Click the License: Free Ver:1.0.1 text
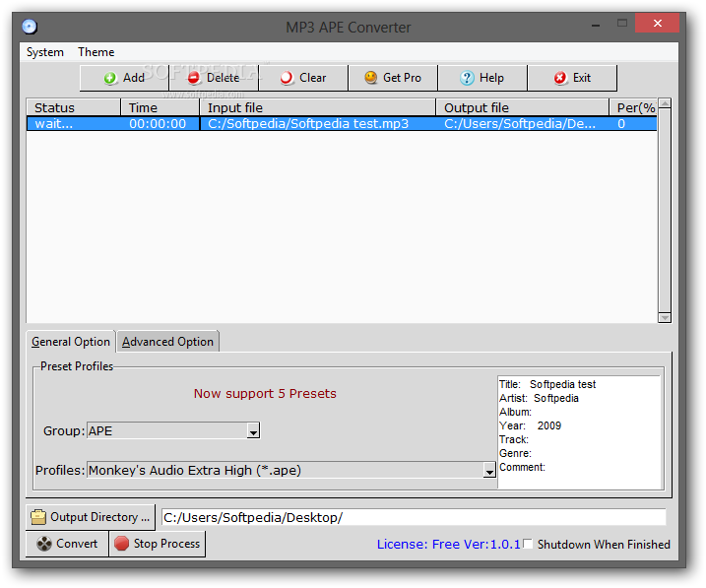Viewport: 706px width, 588px height. tap(448, 544)
